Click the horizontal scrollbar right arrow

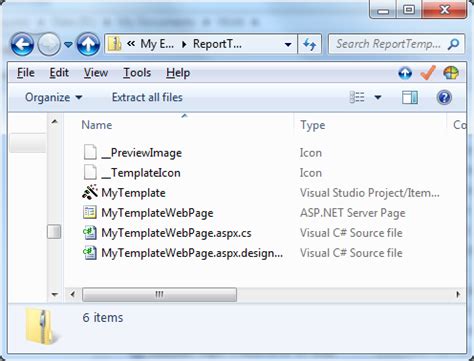coord(458,295)
